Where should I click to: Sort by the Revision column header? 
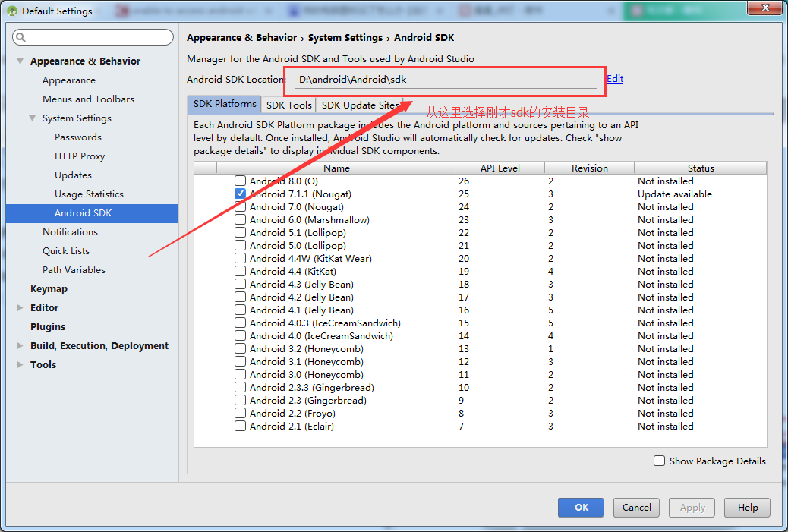click(590, 168)
